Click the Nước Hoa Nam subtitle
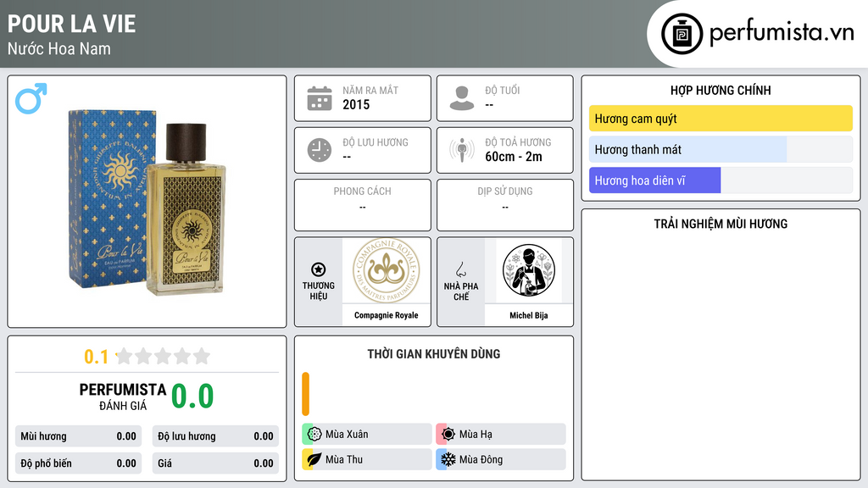 [58, 48]
